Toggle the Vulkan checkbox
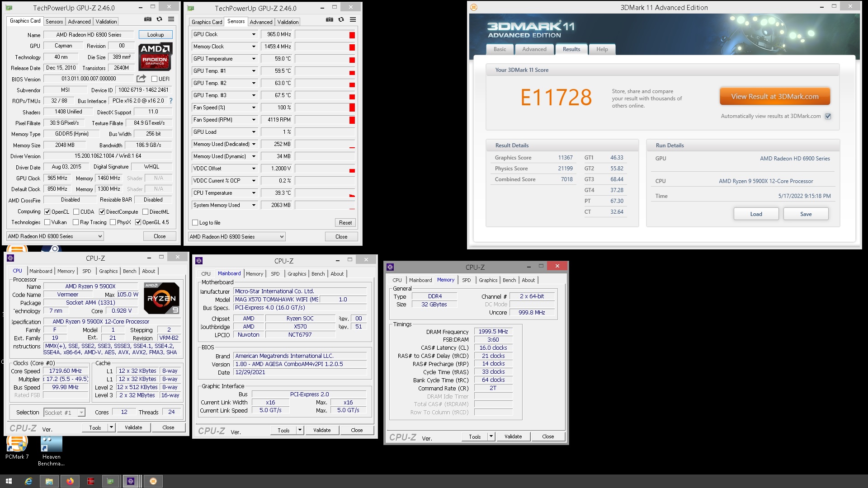The image size is (868, 488). click(47, 222)
